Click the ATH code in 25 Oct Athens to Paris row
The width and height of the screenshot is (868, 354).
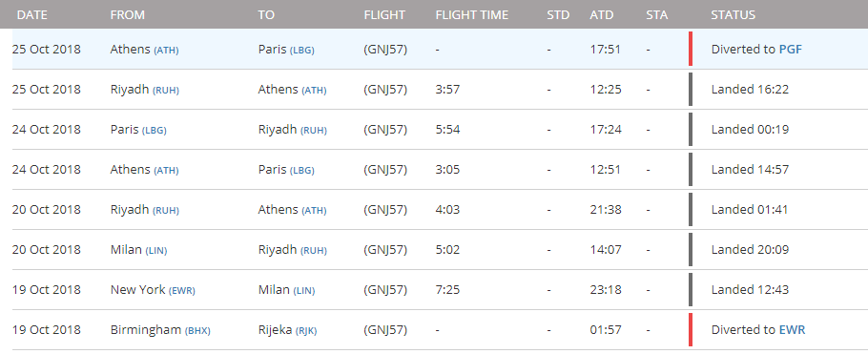[166, 50]
